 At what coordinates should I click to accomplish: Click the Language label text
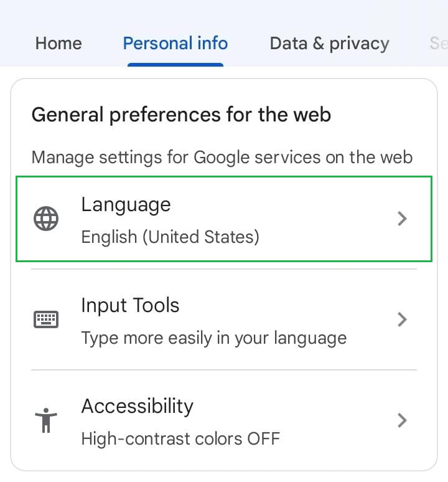point(126,205)
